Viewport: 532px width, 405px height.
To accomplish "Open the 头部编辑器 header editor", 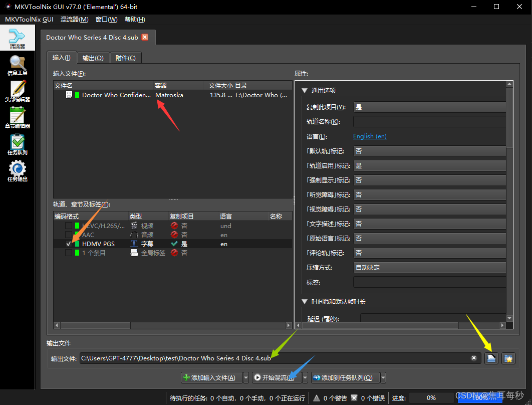I will (18, 91).
